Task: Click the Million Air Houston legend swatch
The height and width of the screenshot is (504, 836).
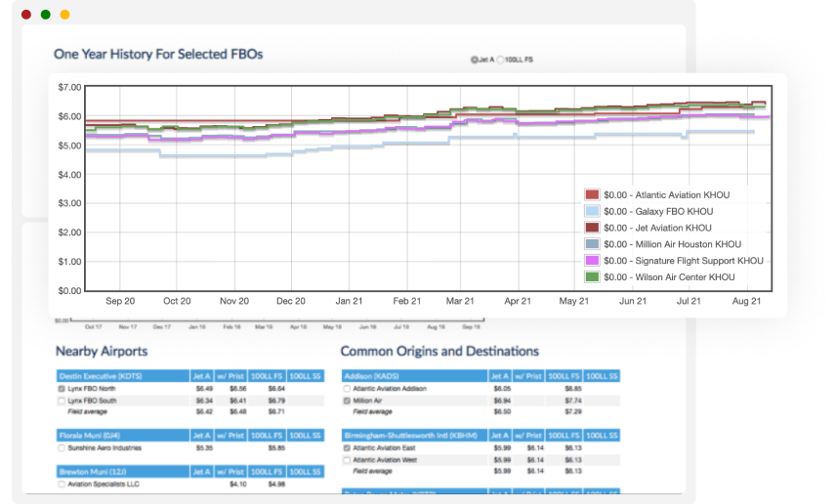Action: [x=592, y=244]
